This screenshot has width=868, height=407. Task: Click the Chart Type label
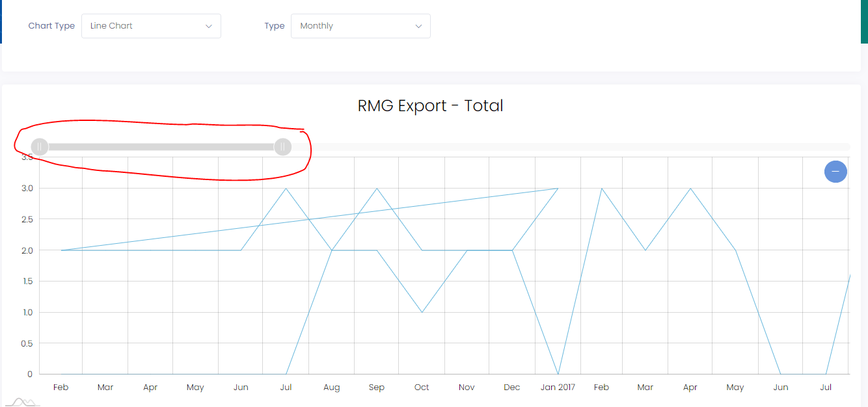click(51, 26)
